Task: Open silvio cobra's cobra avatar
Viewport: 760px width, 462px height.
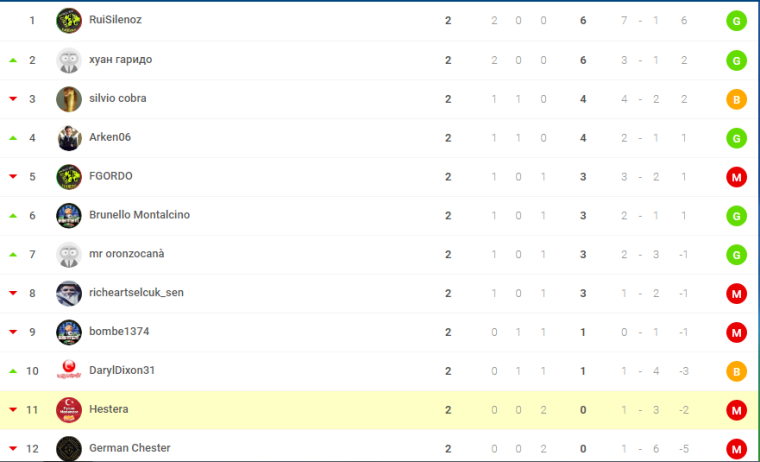Action: coord(69,99)
